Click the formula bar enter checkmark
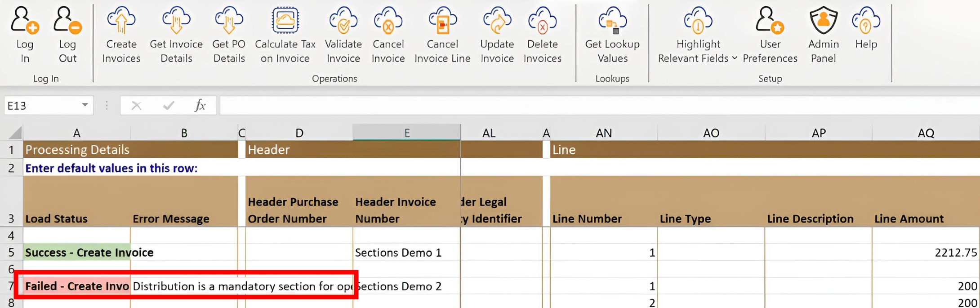 click(x=169, y=106)
